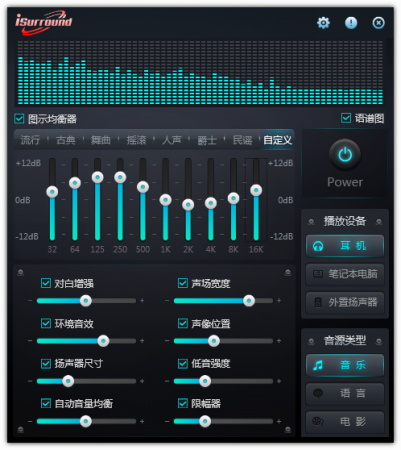Click the 1K equalizer band slider handle
The image size is (401, 450).
(165, 200)
